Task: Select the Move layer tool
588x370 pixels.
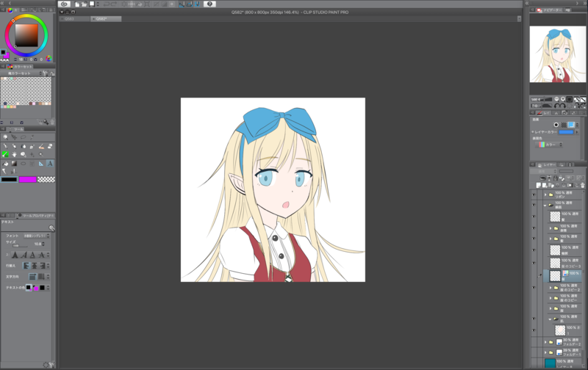Action: click(x=14, y=137)
